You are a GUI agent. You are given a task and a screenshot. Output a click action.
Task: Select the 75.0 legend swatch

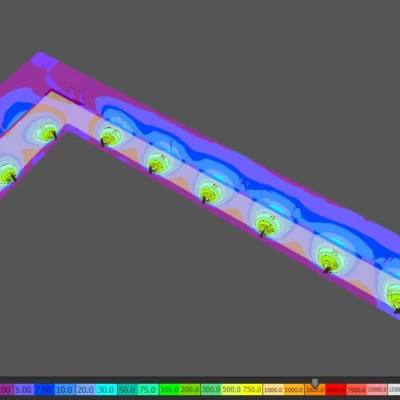coord(148,389)
